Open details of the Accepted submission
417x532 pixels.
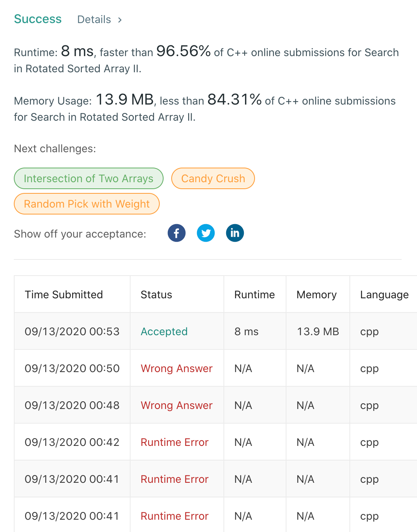tap(164, 331)
